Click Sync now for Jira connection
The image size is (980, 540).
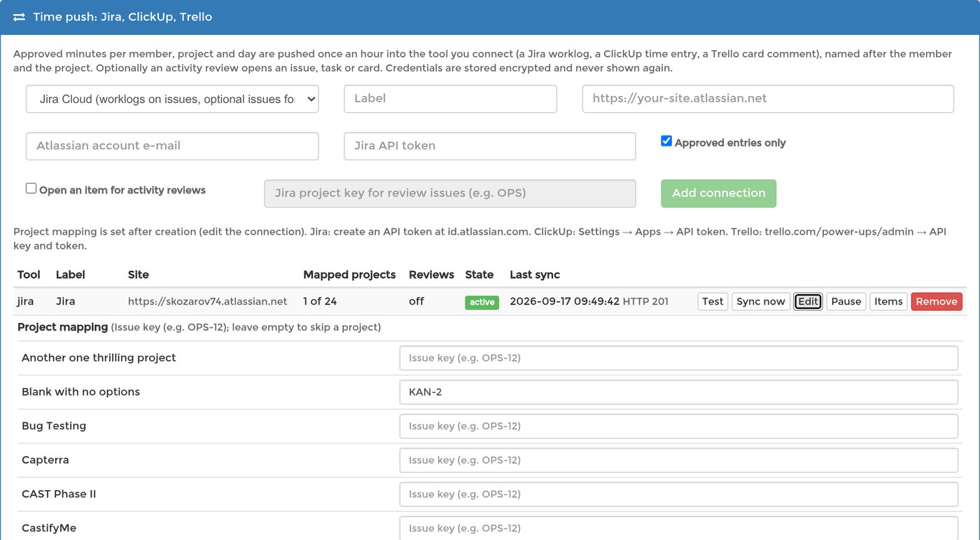761,301
